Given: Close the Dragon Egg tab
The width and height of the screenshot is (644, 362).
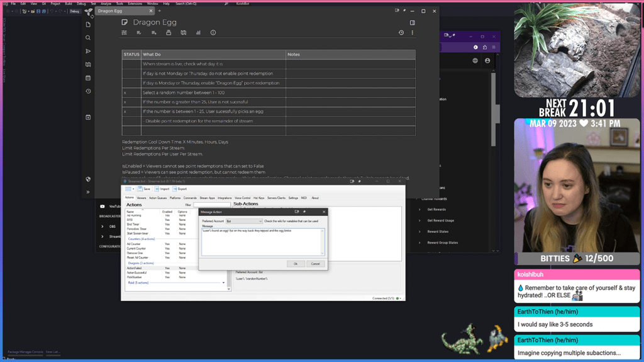Looking at the screenshot, I should tap(151, 11).
